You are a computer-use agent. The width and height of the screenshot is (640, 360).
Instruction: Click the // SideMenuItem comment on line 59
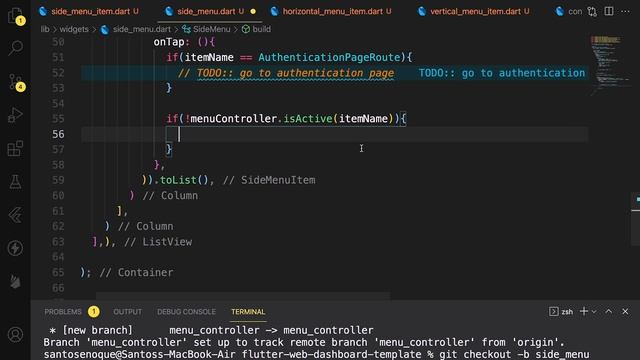(x=269, y=180)
